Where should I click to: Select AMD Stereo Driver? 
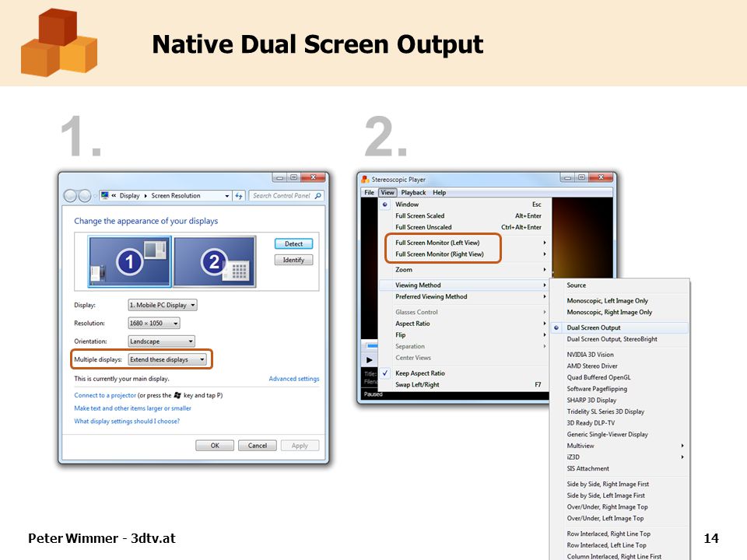(x=620, y=366)
